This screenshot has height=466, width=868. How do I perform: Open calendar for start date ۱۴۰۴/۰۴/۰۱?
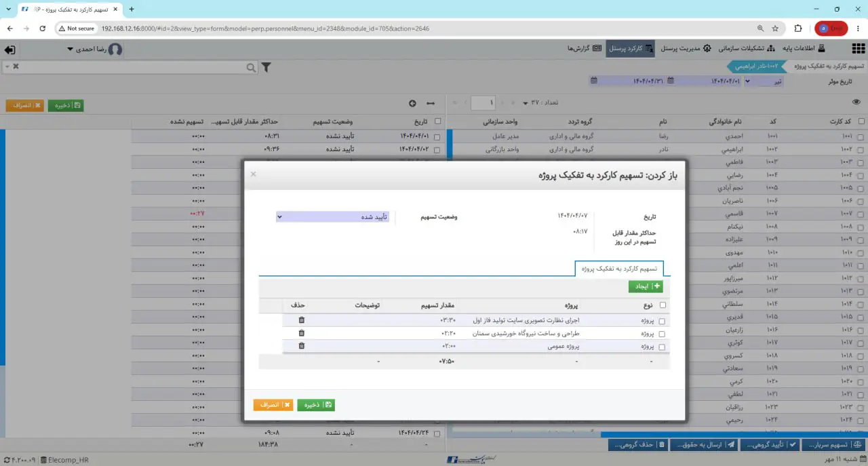point(671,81)
